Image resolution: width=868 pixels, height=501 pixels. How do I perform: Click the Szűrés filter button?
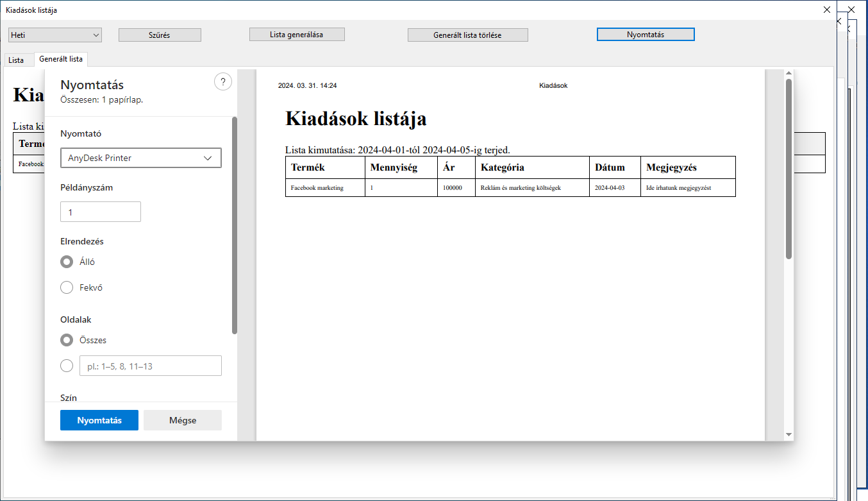pos(160,35)
